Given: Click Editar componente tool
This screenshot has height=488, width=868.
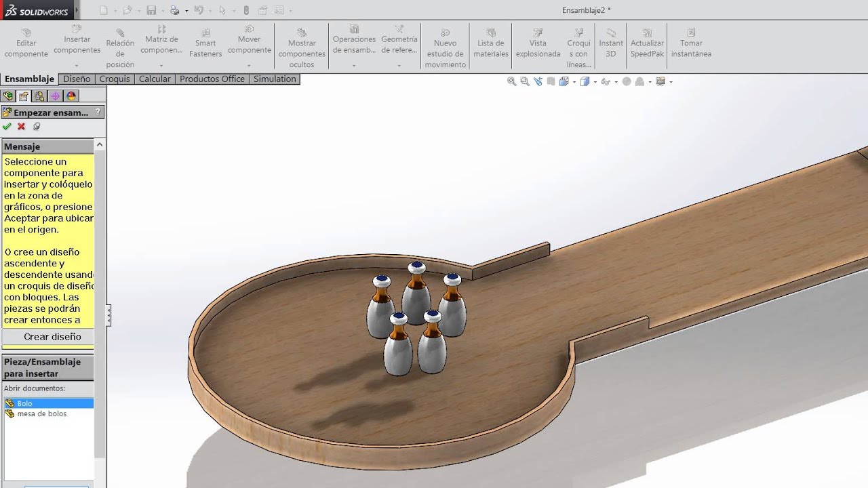Looking at the screenshot, I should pyautogui.click(x=26, y=43).
